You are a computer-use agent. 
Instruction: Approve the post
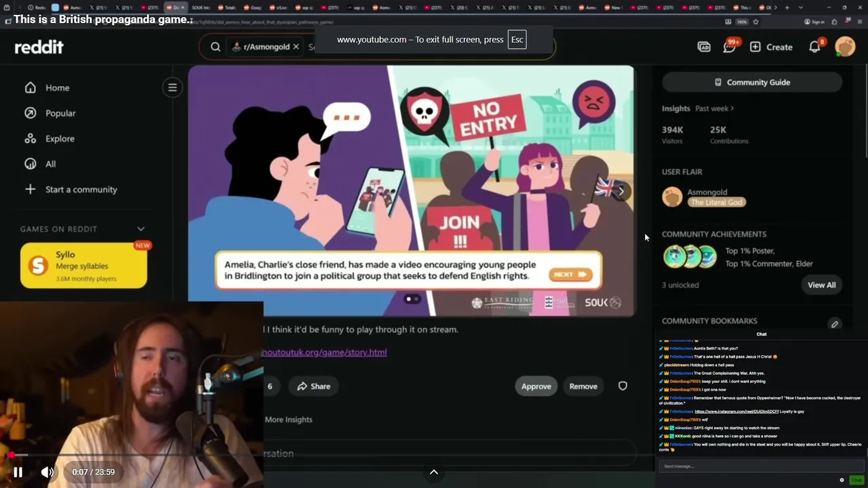click(x=536, y=386)
